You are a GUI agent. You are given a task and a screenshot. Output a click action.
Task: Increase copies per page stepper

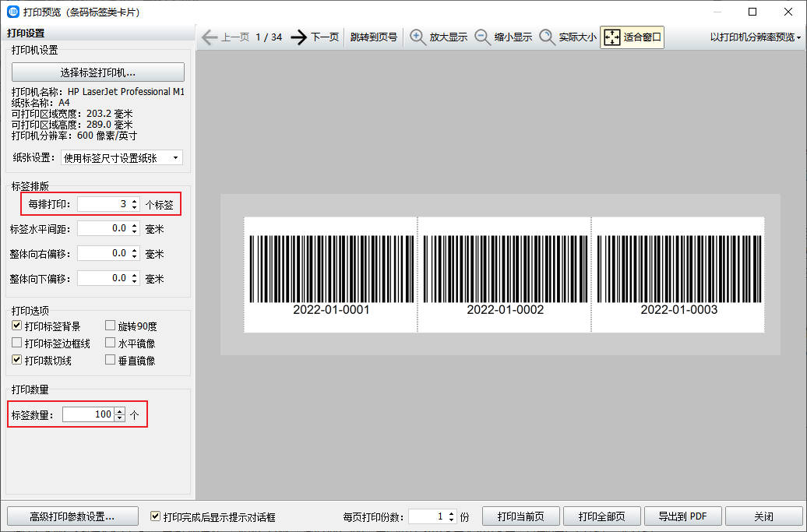point(451,513)
